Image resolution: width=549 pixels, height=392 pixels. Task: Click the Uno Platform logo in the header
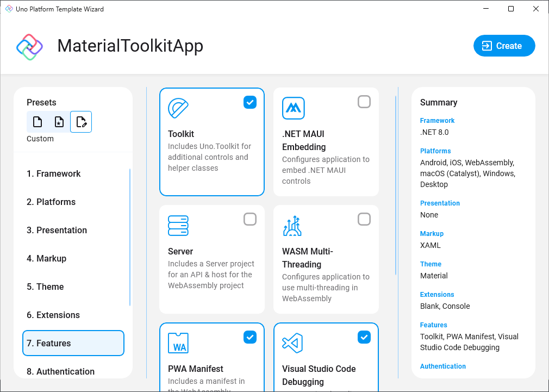click(x=29, y=46)
